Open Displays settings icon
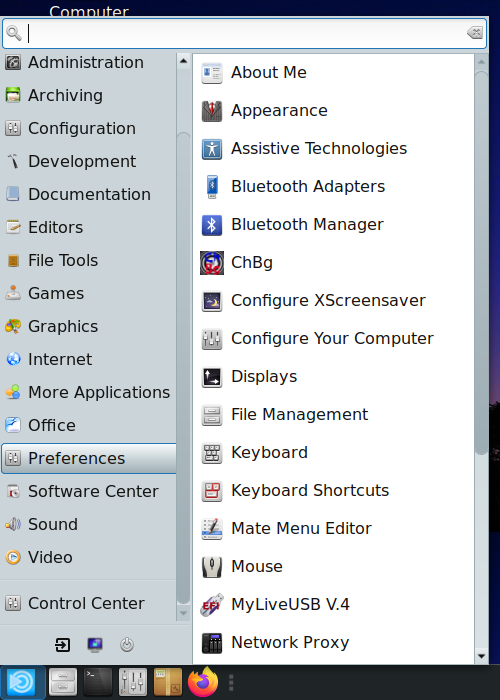 pyautogui.click(x=212, y=376)
